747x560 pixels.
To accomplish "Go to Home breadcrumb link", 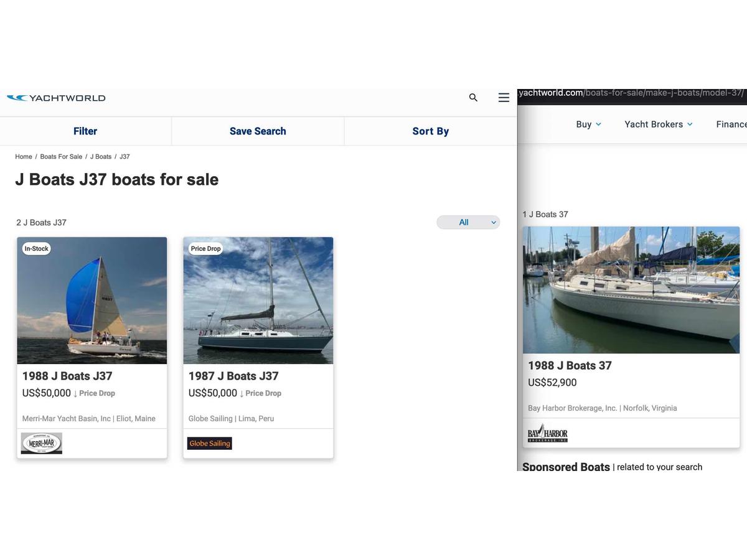I will (x=24, y=157).
